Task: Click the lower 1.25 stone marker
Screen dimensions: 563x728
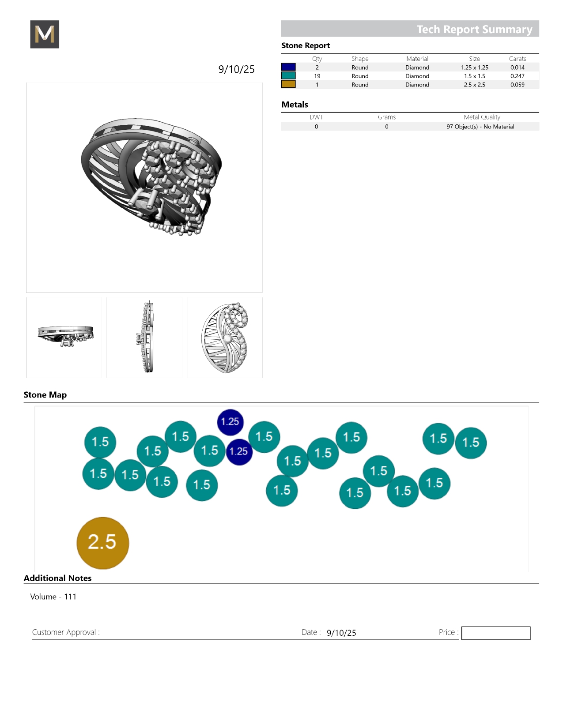Action: pos(239,451)
